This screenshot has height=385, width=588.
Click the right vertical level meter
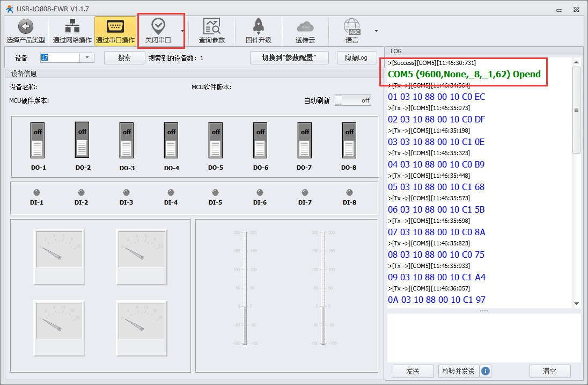(324, 288)
